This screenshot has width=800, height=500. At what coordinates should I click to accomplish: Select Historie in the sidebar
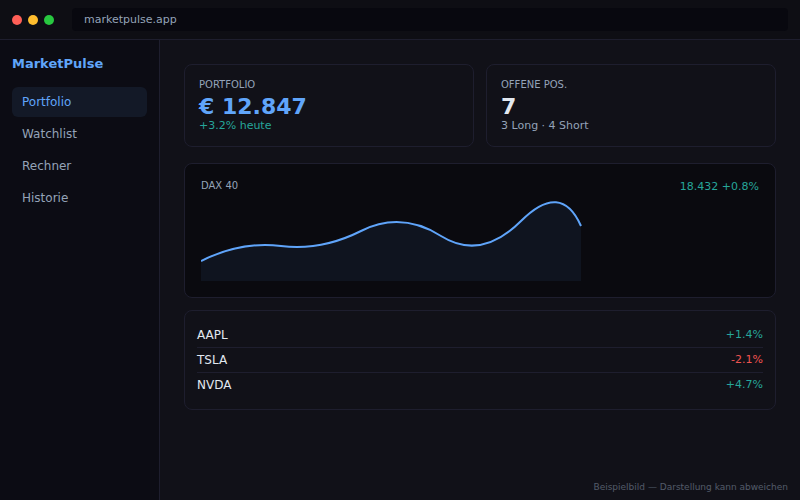pos(80,198)
